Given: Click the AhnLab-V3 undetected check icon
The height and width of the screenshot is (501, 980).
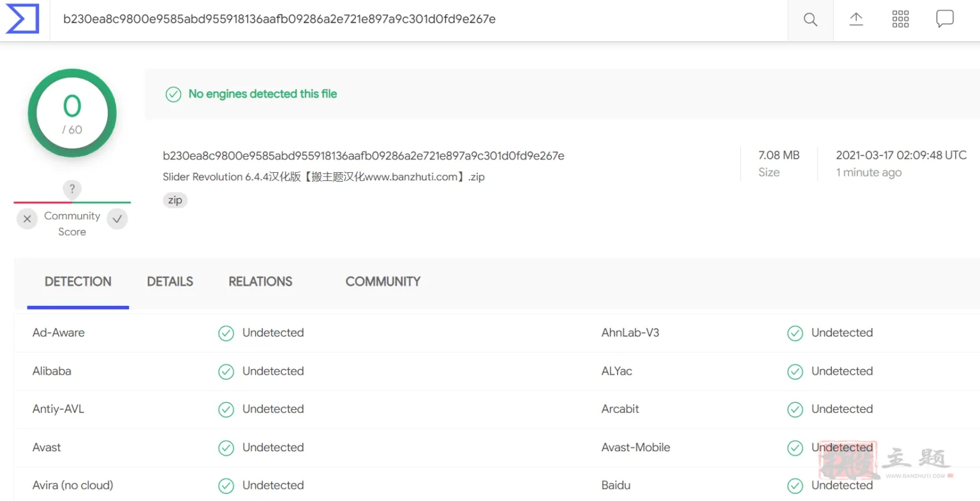Looking at the screenshot, I should tap(795, 333).
